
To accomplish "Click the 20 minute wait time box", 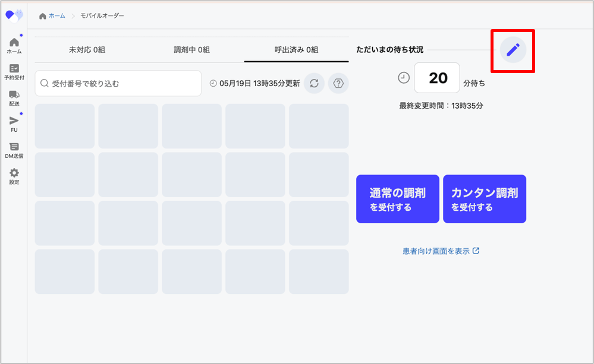I will [437, 78].
